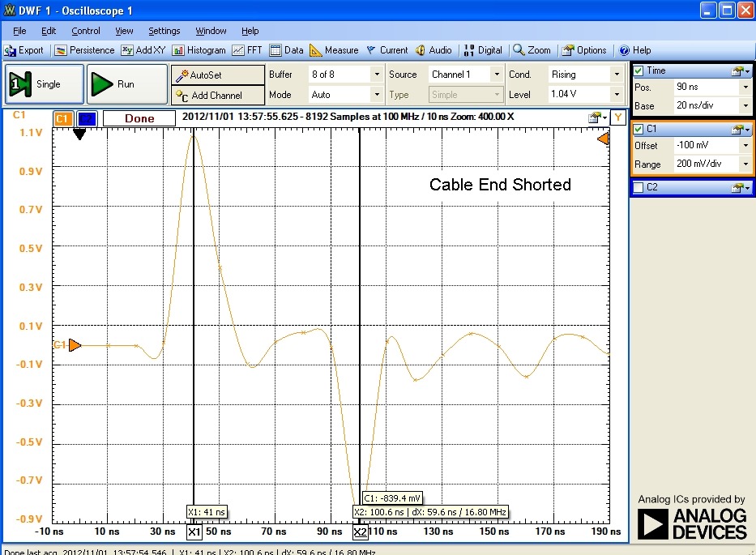Open the FFT analysis view
Image resolution: width=756 pixels, height=555 pixels.
247,50
